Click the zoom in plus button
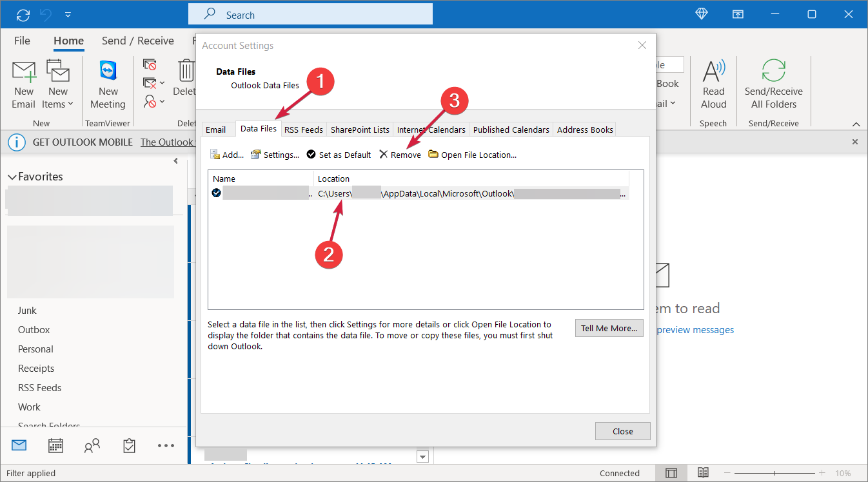This screenshot has height=482, width=868. [822, 473]
